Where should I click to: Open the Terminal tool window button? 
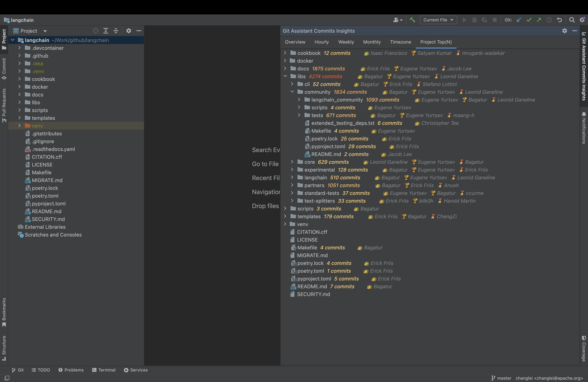pyautogui.click(x=104, y=370)
